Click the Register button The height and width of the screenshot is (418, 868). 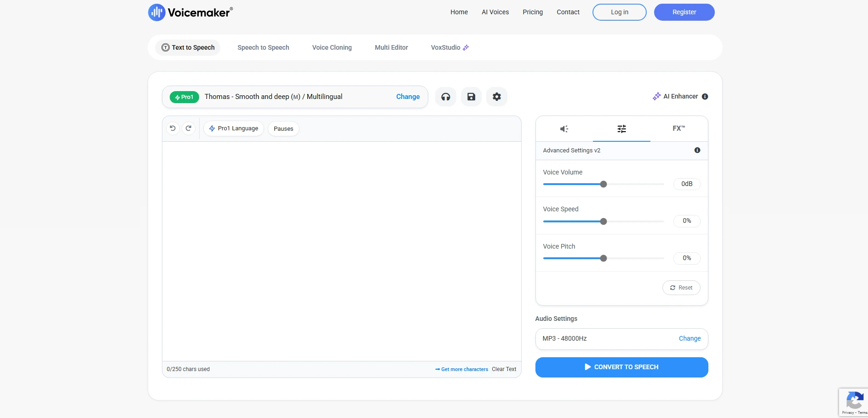(x=684, y=12)
